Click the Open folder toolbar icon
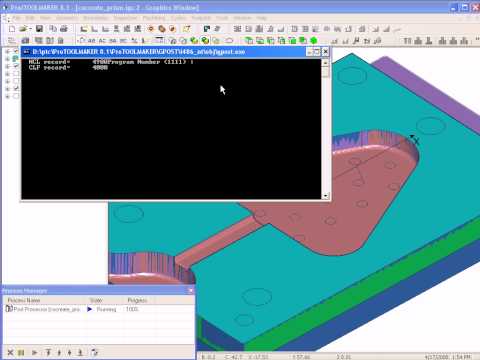 tap(23, 29)
